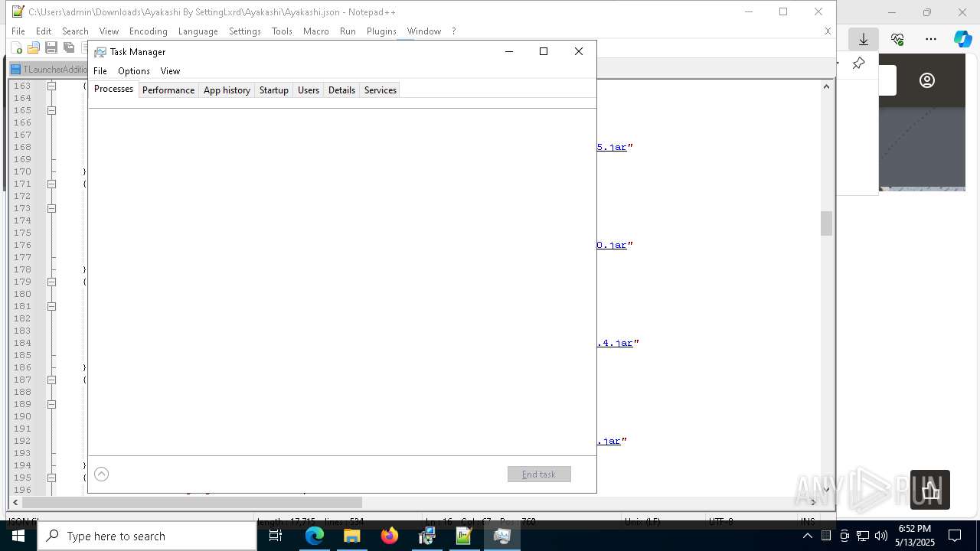Click the profile avatar icon on the page

pyautogui.click(x=927, y=80)
